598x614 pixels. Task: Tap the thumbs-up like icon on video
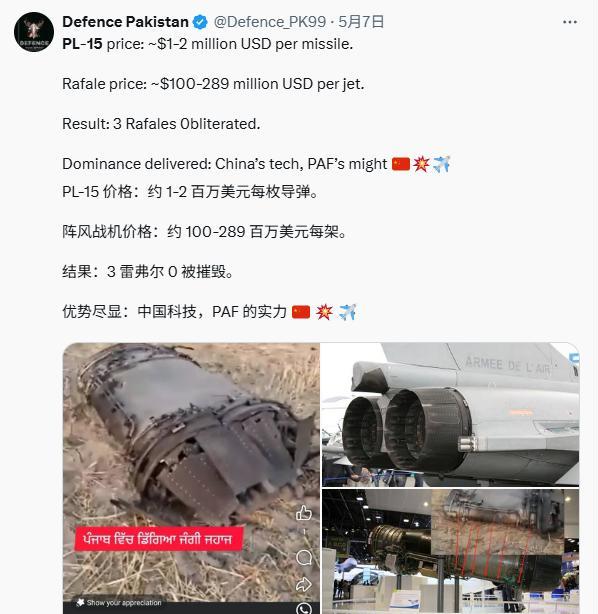pos(304,513)
